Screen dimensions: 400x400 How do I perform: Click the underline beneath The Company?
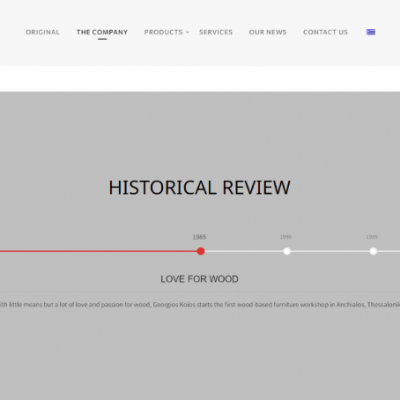pyautogui.click(x=102, y=39)
